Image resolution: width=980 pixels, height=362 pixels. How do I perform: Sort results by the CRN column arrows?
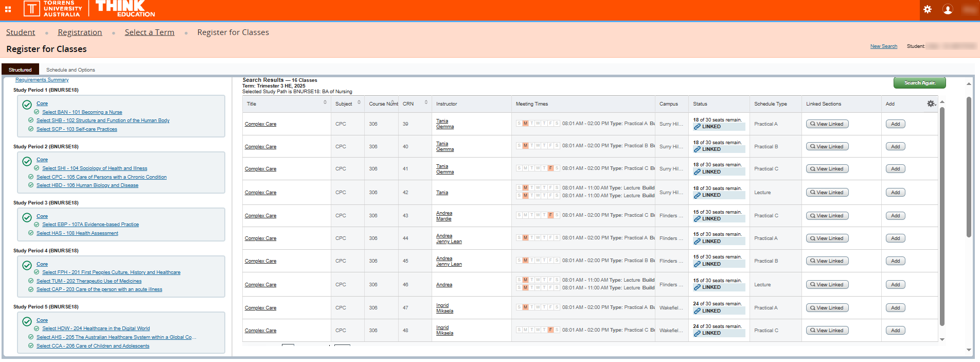[x=426, y=103]
